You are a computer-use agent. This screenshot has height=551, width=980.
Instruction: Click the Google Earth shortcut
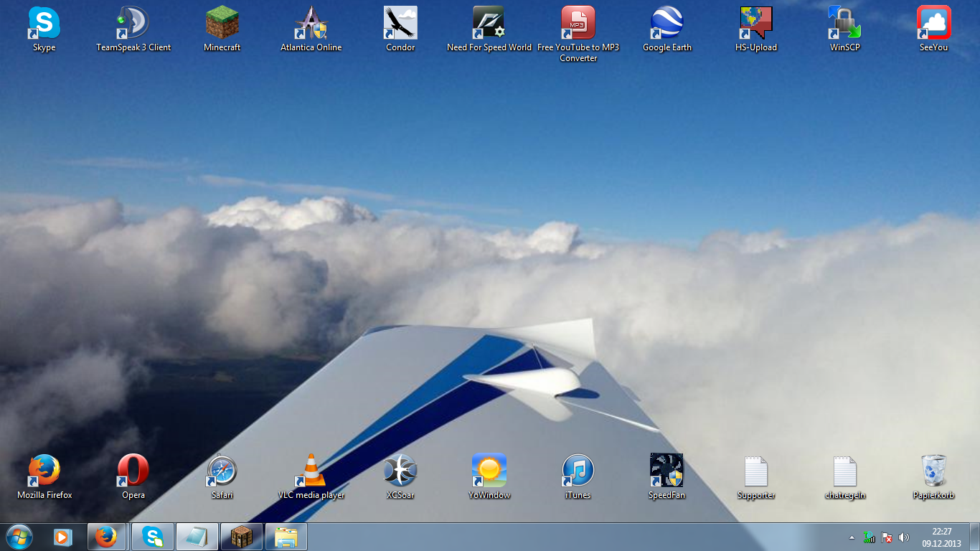pos(666,24)
